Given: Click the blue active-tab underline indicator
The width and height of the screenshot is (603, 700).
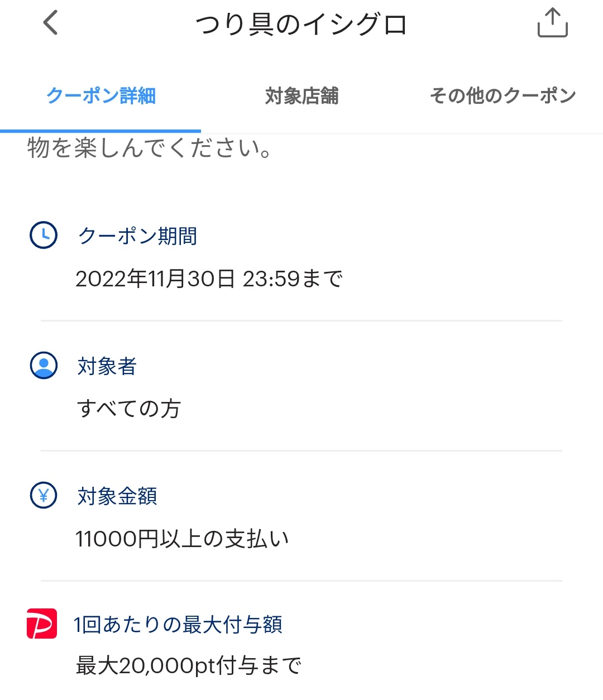Looking at the screenshot, I should [100, 131].
